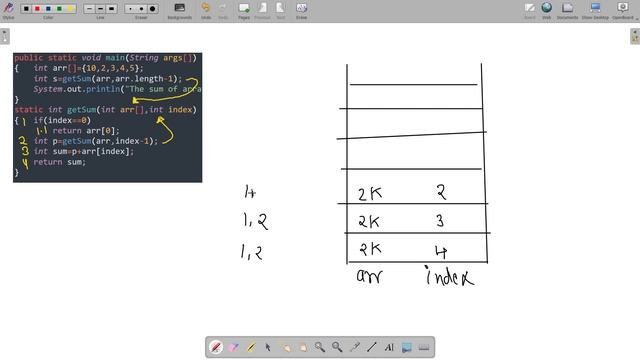Expand the right side panel tab

[x=635, y=36]
